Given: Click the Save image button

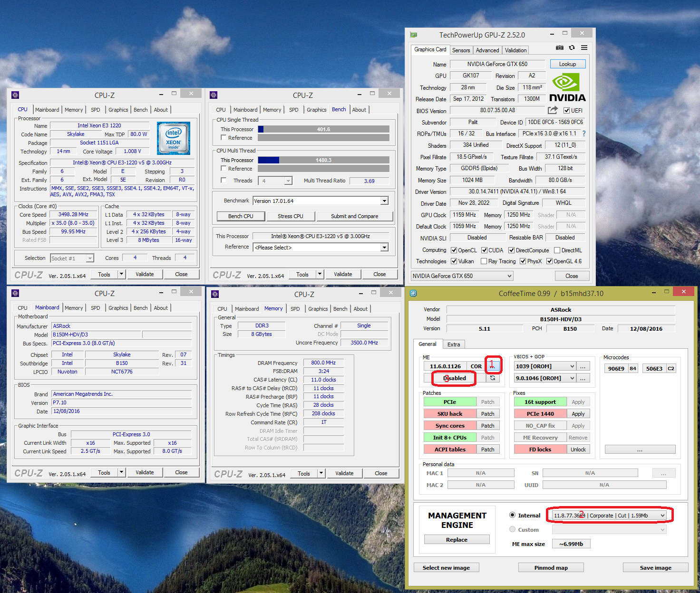Looking at the screenshot, I should point(656,568).
